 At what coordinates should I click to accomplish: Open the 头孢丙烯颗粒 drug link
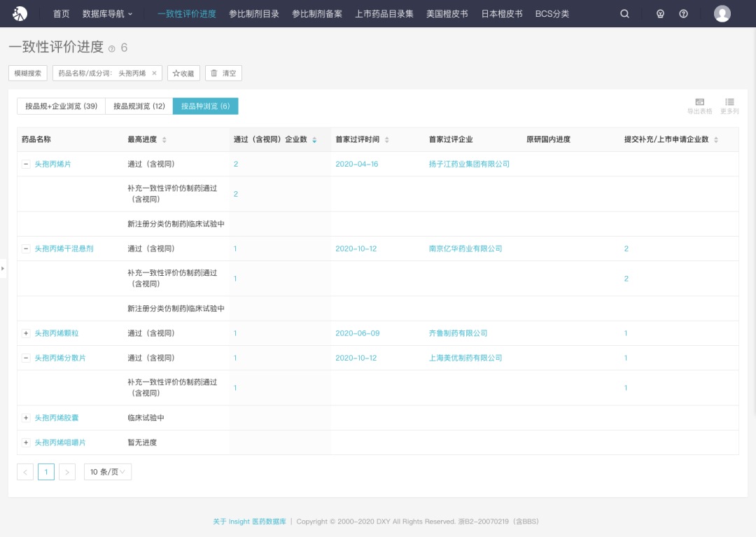(57, 333)
